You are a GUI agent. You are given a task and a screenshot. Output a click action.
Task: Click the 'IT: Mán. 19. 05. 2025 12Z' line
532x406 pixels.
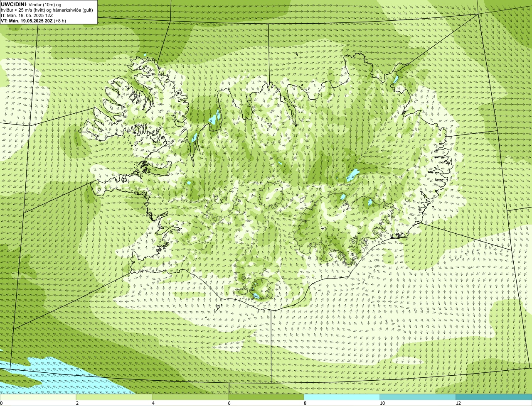[27, 15]
